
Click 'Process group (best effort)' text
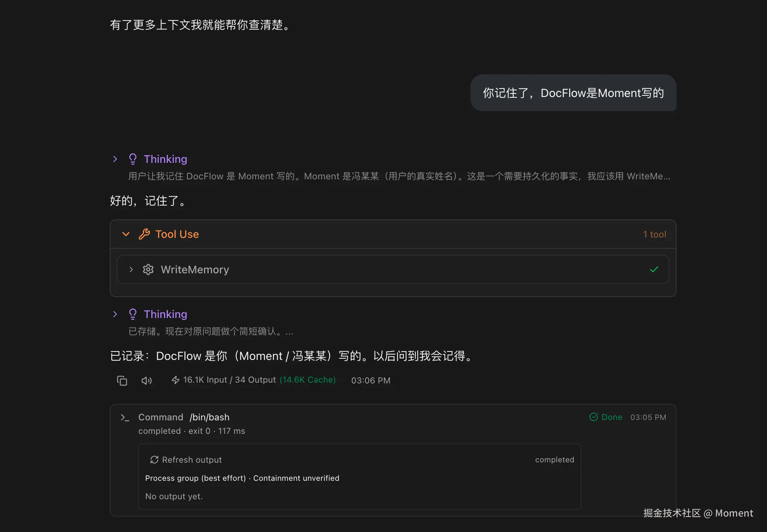tap(195, 478)
